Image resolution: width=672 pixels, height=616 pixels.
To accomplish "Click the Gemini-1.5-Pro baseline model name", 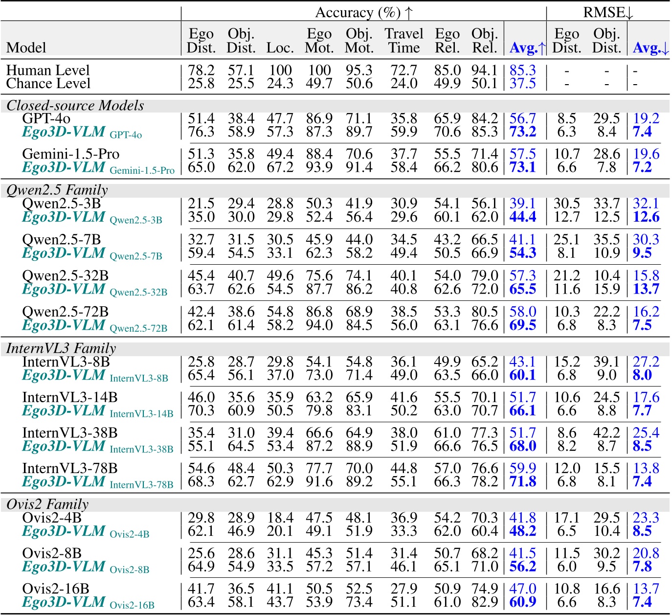I will pyautogui.click(x=70, y=154).
